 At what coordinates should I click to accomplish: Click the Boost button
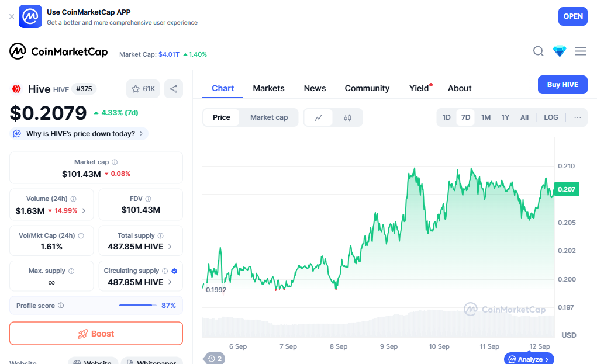point(96,334)
